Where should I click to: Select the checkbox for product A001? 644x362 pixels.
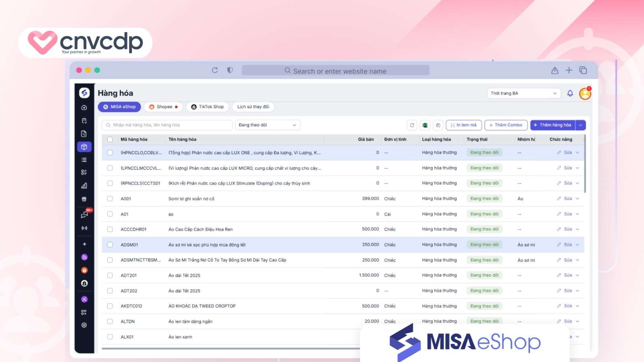pos(110,199)
